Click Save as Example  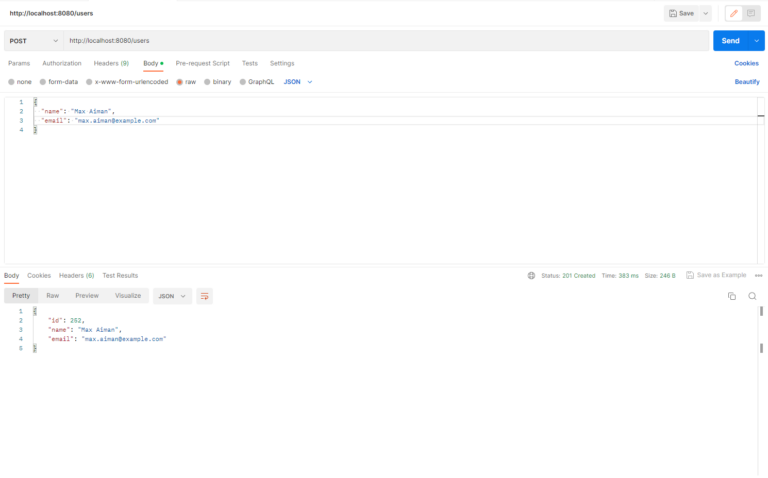coord(716,275)
